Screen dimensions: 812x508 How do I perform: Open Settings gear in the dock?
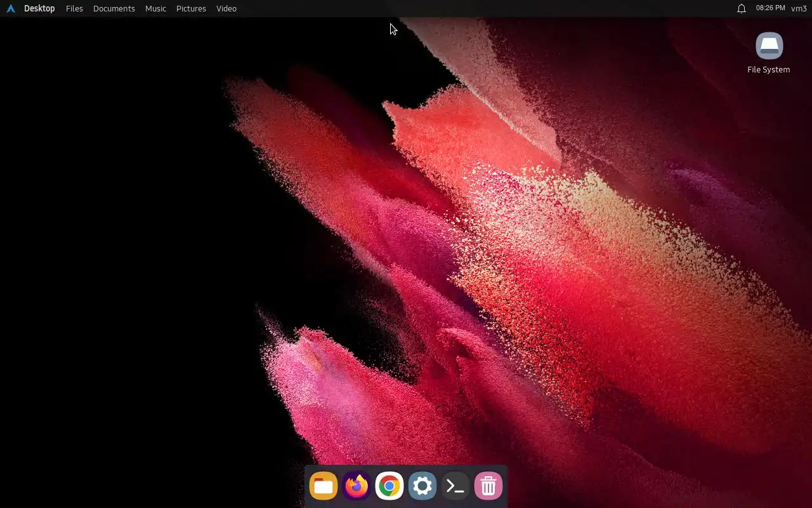click(422, 486)
